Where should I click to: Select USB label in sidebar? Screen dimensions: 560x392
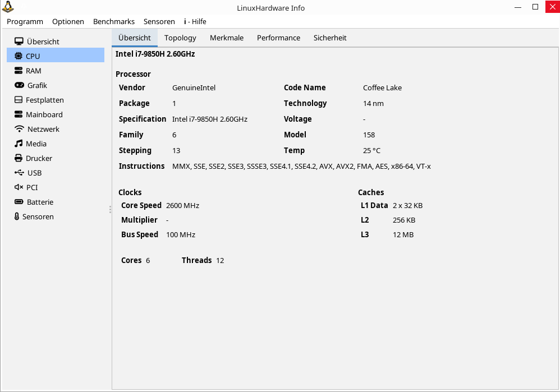coord(35,173)
